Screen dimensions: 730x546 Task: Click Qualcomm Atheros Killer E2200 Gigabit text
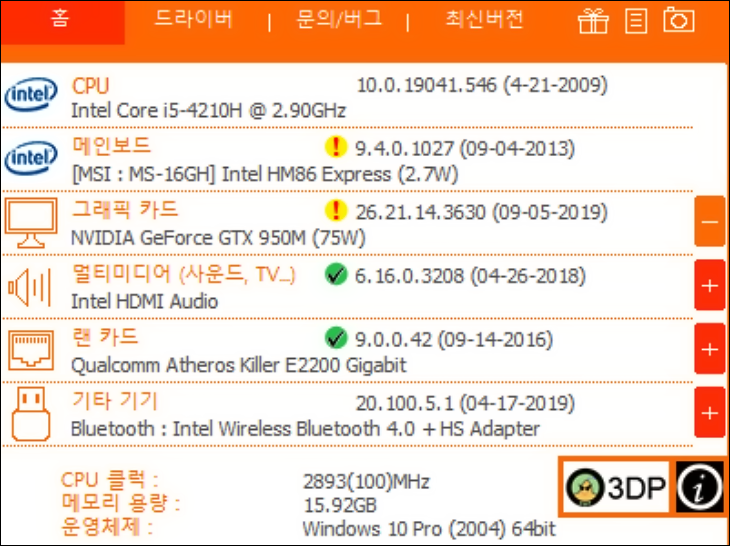[238, 365]
